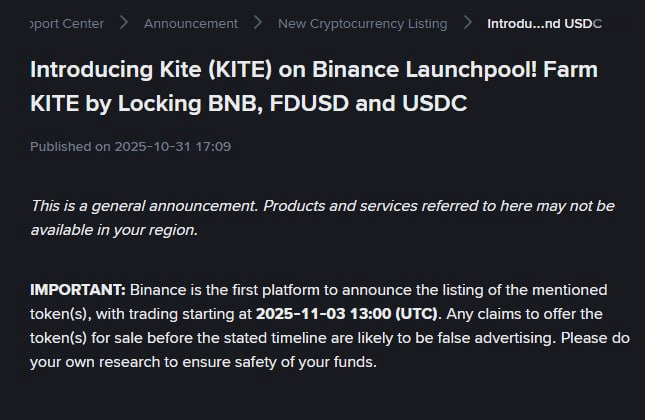Click the chevron after Support Center
This screenshot has height=420, width=645.
(123, 23)
